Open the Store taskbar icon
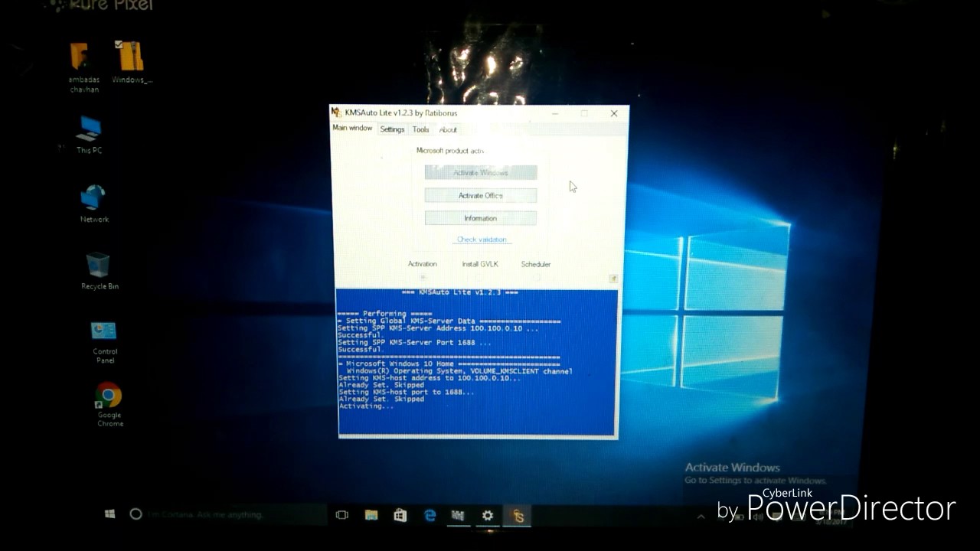This screenshot has width=980, height=551. (x=400, y=516)
